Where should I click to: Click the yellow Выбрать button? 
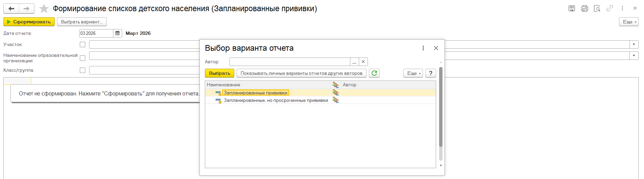219,73
